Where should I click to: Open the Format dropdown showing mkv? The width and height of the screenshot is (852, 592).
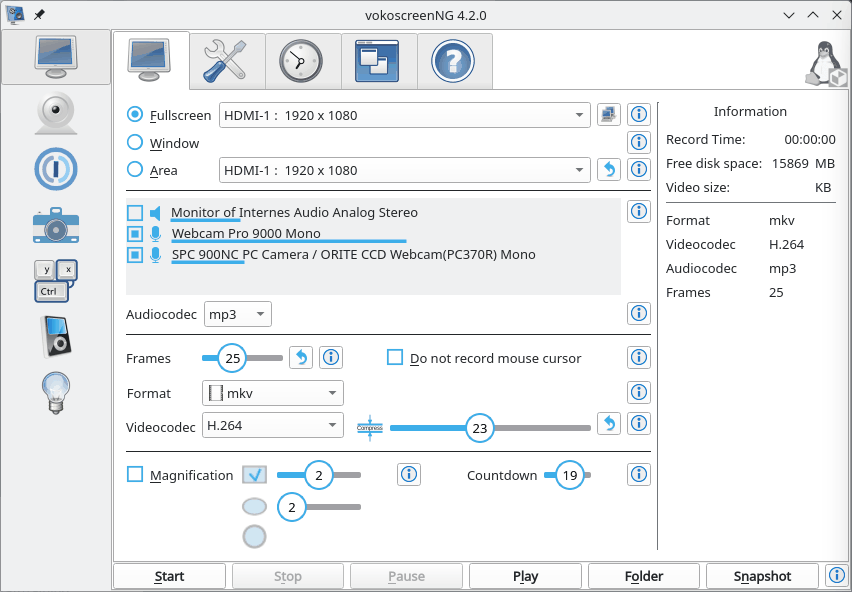272,393
